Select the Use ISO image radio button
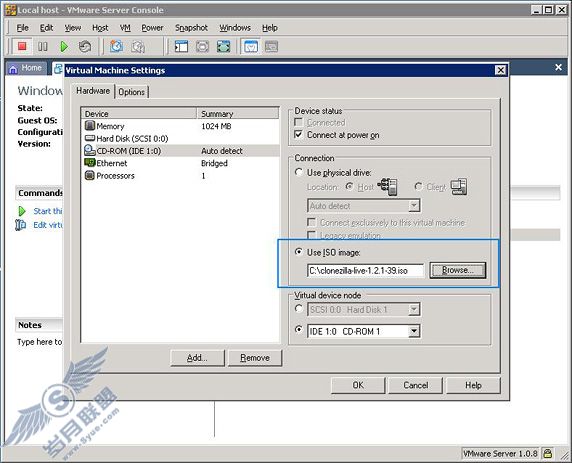The image size is (572, 463). [x=299, y=252]
